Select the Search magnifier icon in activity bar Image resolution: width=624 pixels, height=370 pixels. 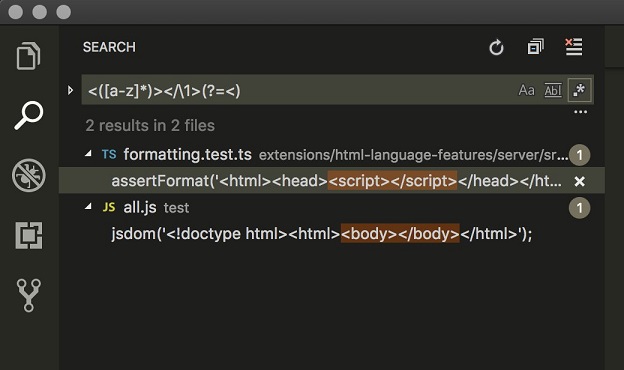click(29, 115)
